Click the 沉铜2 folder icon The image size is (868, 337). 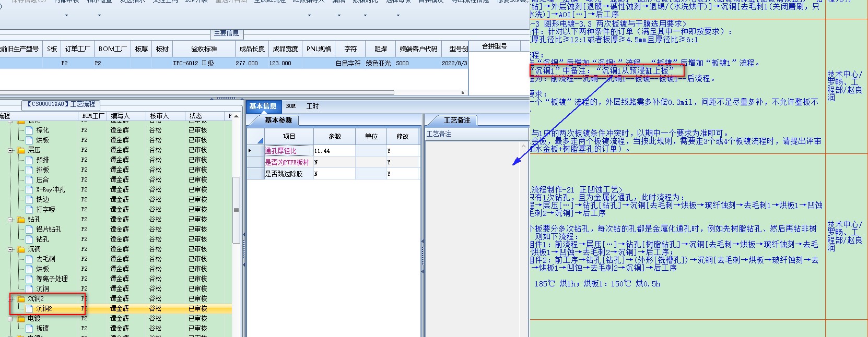click(21, 298)
